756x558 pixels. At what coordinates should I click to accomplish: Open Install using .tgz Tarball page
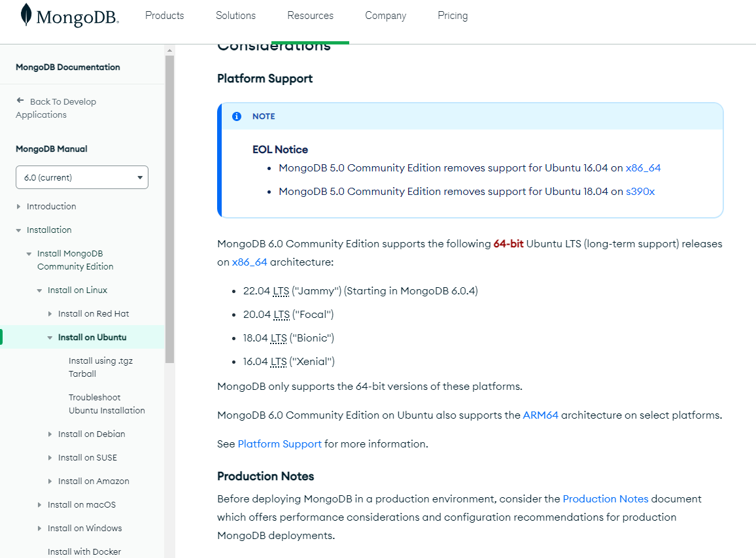[x=100, y=368]
